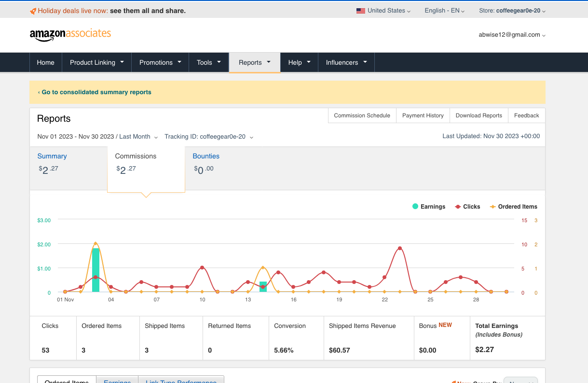Open the Tracking ID coffeegear0e-20 dropdown
The height and width of the screenshot is (383, 588).
tap(209, 137)
